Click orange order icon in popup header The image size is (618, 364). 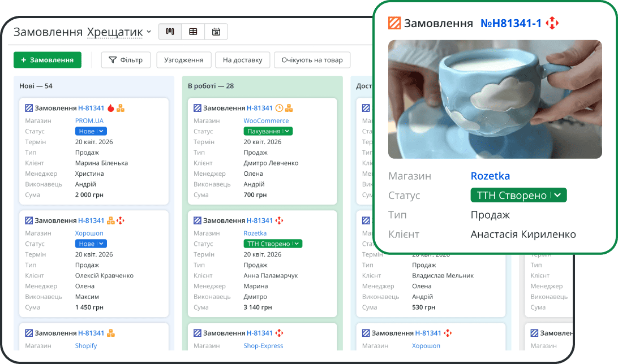coord(394,23)
